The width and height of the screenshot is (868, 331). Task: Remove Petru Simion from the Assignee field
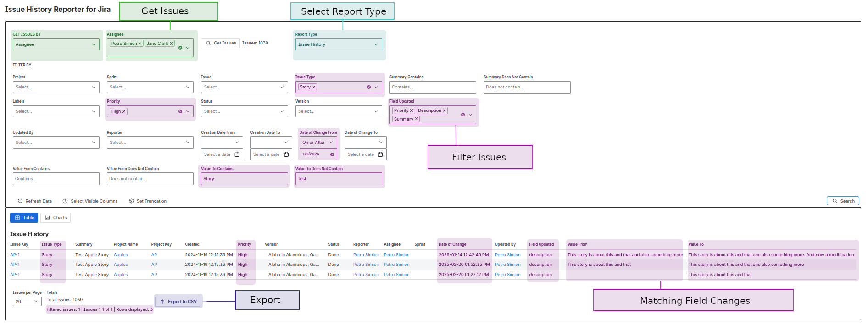coord(140,44)
